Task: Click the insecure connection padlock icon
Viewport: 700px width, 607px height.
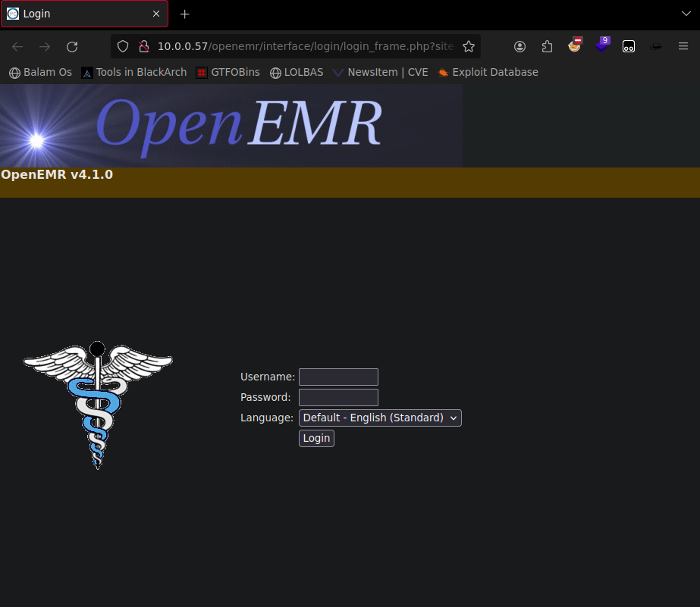Action: [143, 47]
